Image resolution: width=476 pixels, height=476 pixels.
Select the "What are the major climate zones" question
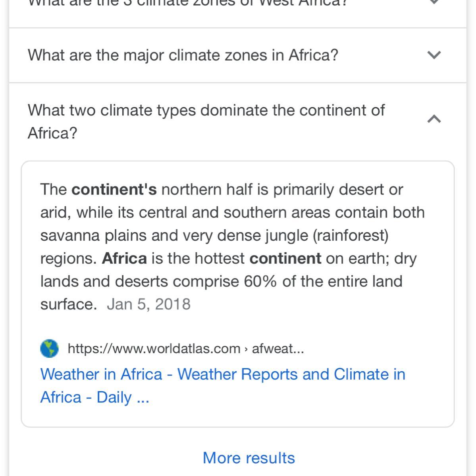(x=183, y=55)
